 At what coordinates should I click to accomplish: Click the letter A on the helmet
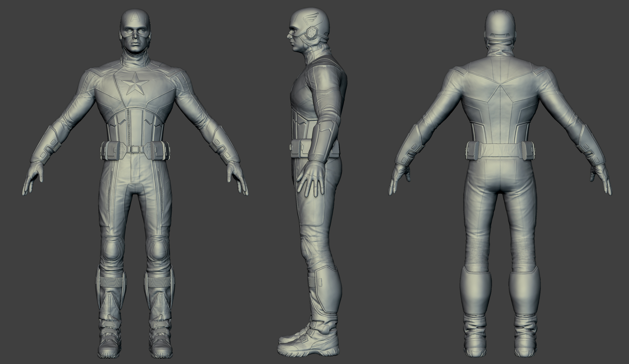point(135,17)
